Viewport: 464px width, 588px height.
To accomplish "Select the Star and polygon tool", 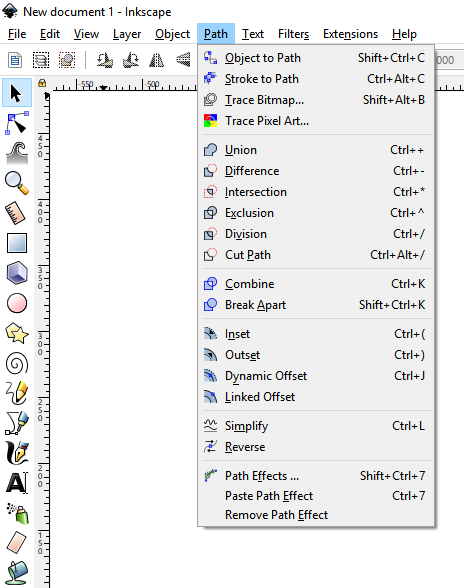I will click(17, 333).
